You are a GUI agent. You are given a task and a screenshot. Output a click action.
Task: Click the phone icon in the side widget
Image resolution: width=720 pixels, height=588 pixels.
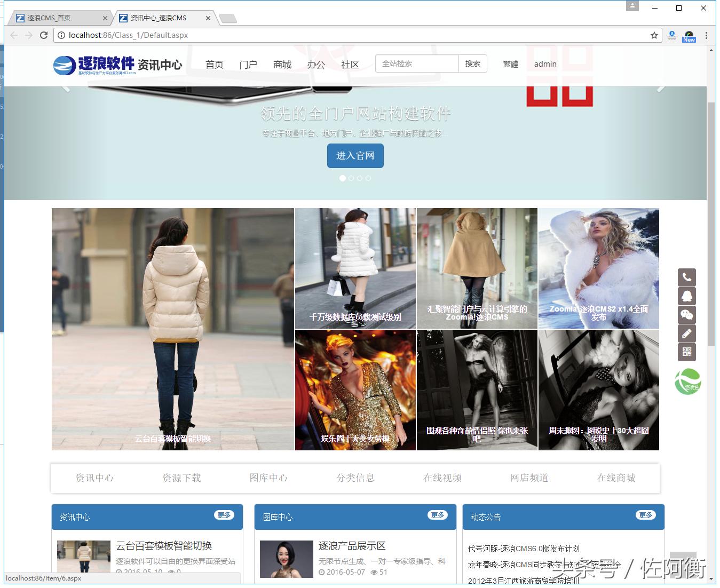687,277
